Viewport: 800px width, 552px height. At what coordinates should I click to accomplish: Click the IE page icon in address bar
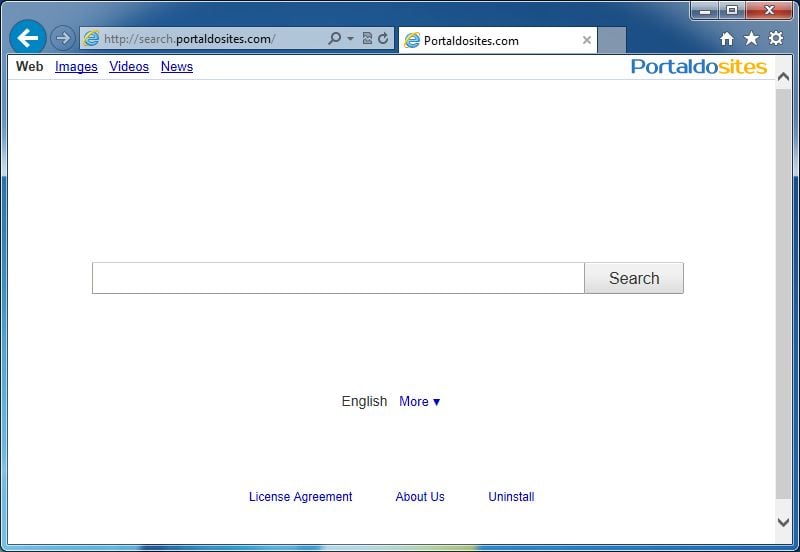[91, 39]
